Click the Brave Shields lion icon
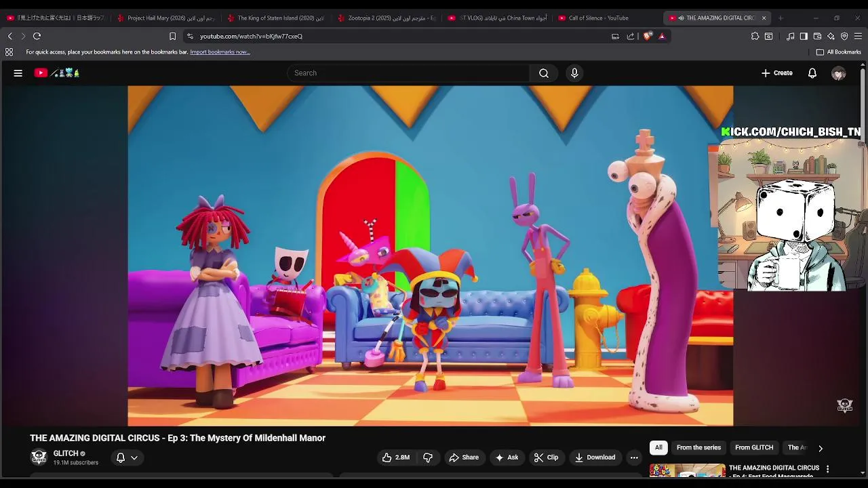The width and height of the screenshot is (868, 488). click(x=648, y=36)
